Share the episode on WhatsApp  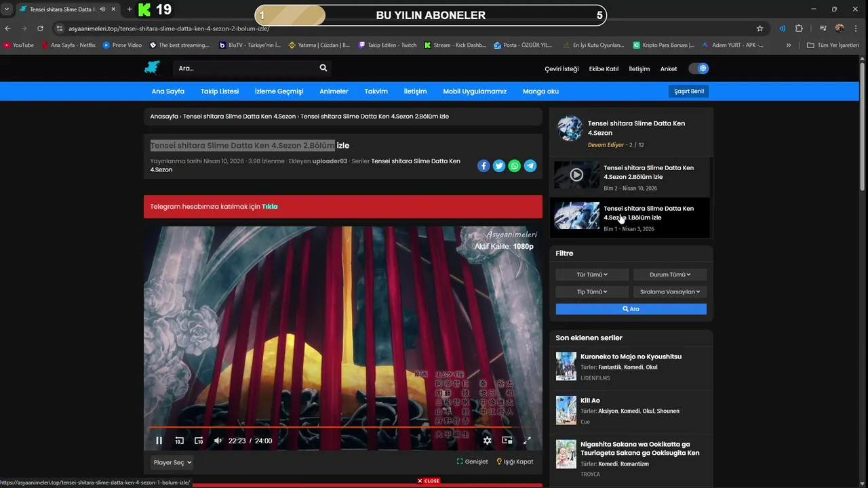click(x=515, y=165)
